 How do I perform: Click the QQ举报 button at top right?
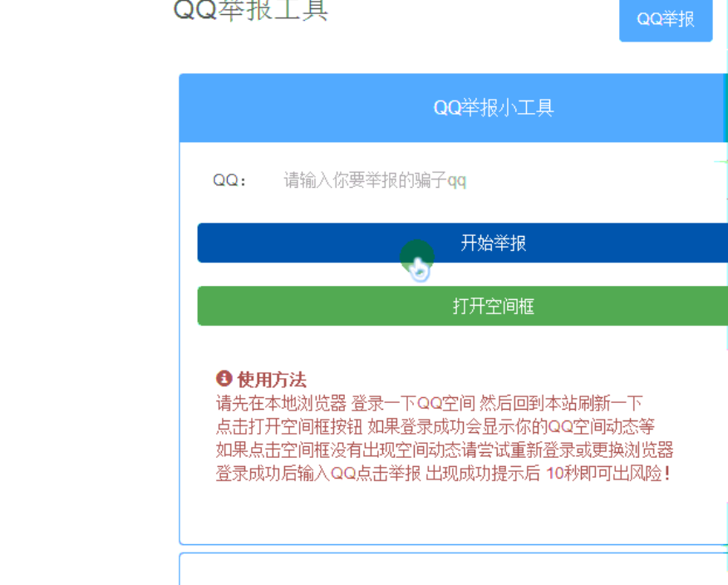666,19
